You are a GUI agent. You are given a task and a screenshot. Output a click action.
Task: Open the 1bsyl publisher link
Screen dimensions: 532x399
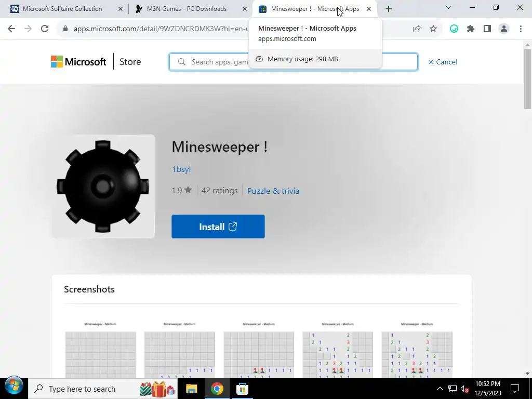(181, 169)
